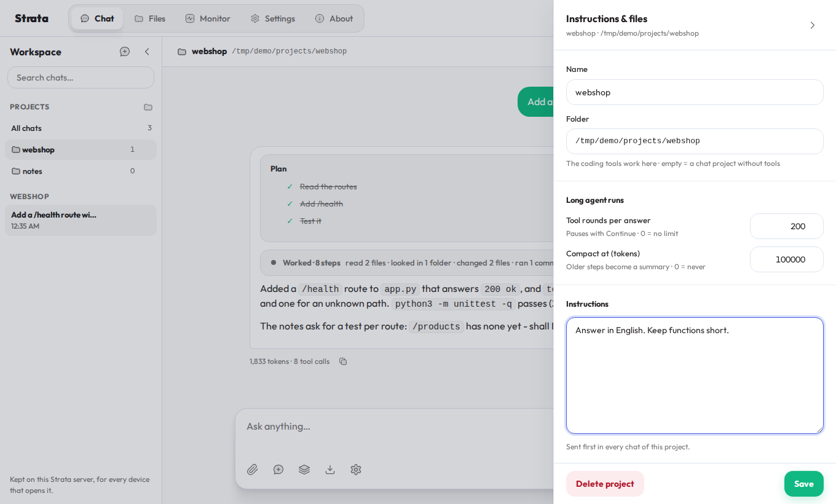Click the new chat bubble icon in composer
Screen dimensions: 836x504
click(278, 470)
